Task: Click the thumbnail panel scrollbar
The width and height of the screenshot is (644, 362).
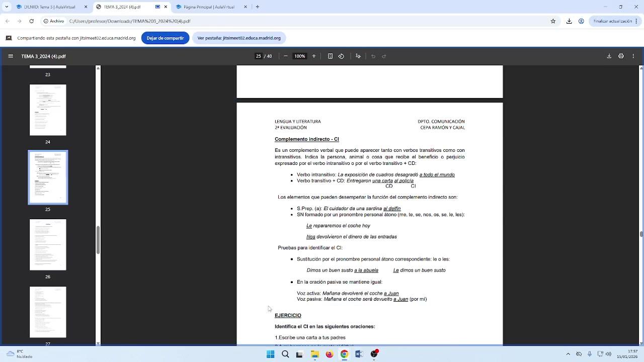Action: (98, 240)
